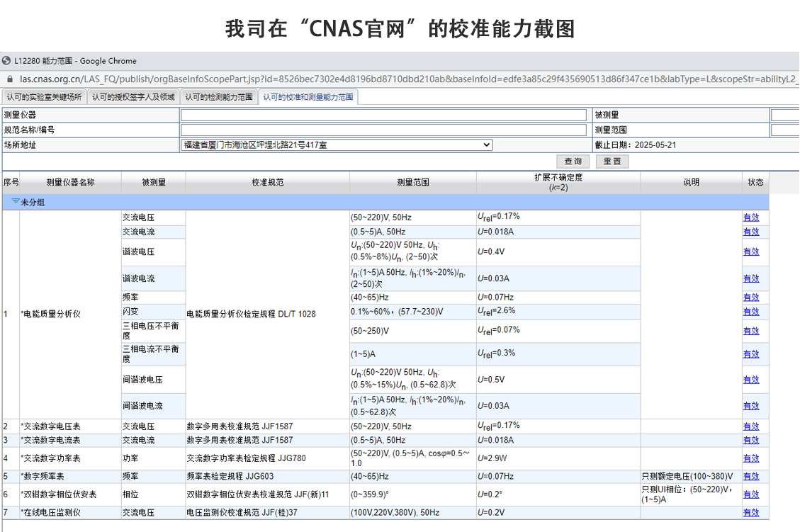Image resolution: width=800 pixels, height=532 pixels.
Task: Click the 有效 link for 交流数字功率表
Action: point(750,458)
